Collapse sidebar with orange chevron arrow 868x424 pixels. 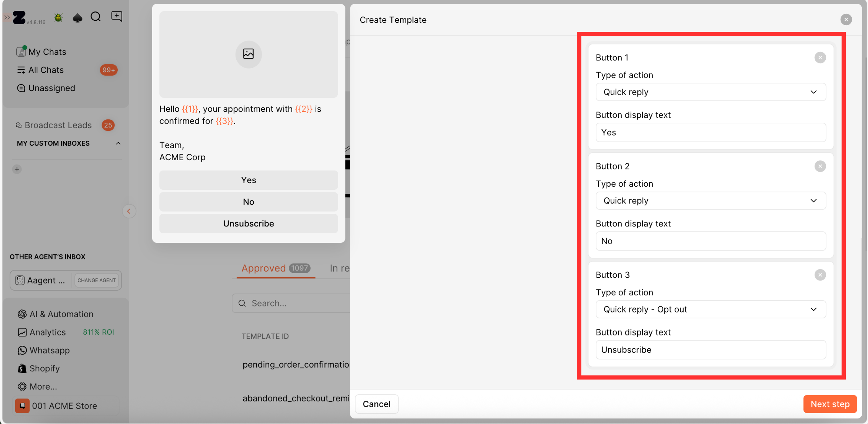pos(129,211)
